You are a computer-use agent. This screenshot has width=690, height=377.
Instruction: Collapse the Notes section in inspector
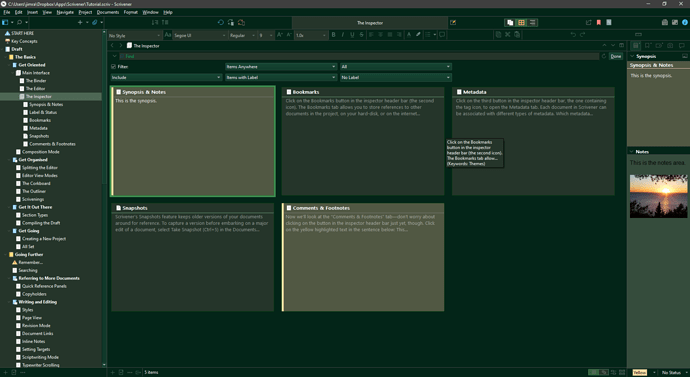[x=632, y=152]
